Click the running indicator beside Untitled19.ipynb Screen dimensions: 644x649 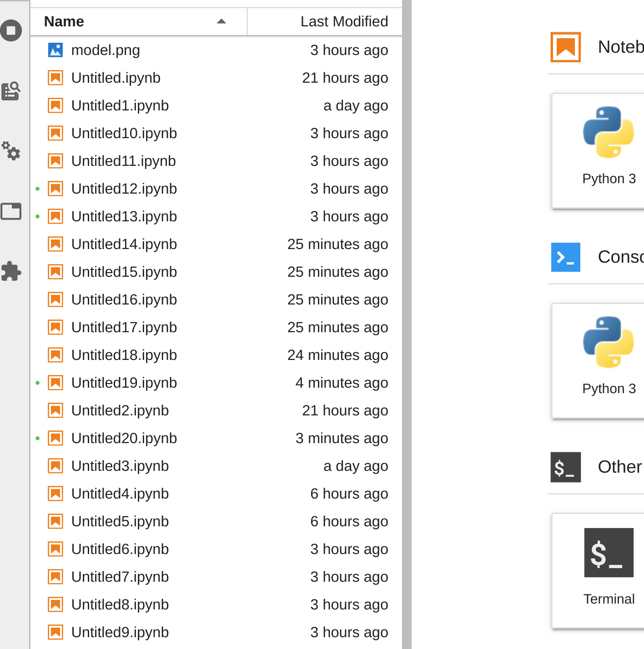tap(37, 383)
